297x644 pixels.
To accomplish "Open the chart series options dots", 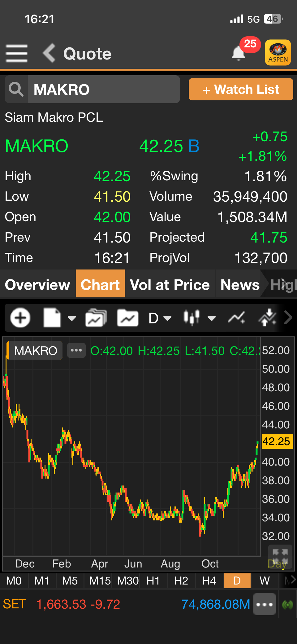I will coord(76,350).
